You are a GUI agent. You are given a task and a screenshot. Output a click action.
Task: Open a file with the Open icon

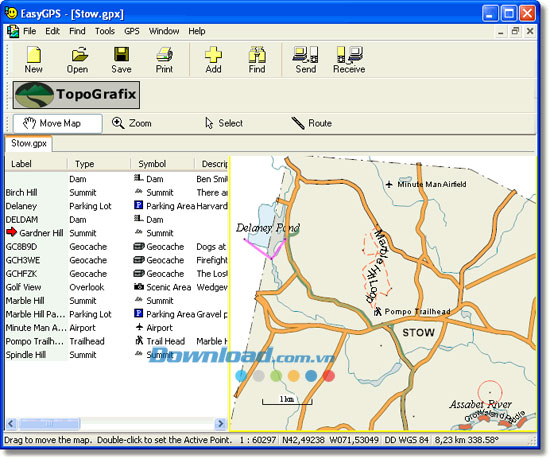[78, 60]
